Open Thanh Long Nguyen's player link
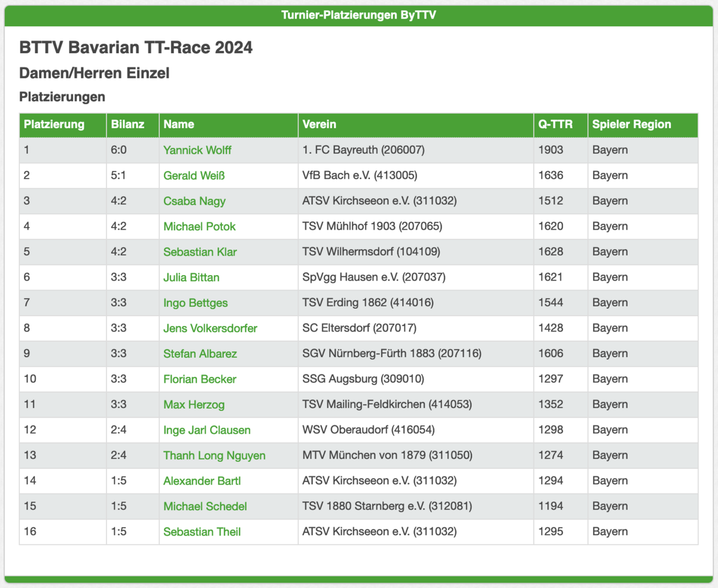Viewport: 718px width, 588px height. coord(214,456)
